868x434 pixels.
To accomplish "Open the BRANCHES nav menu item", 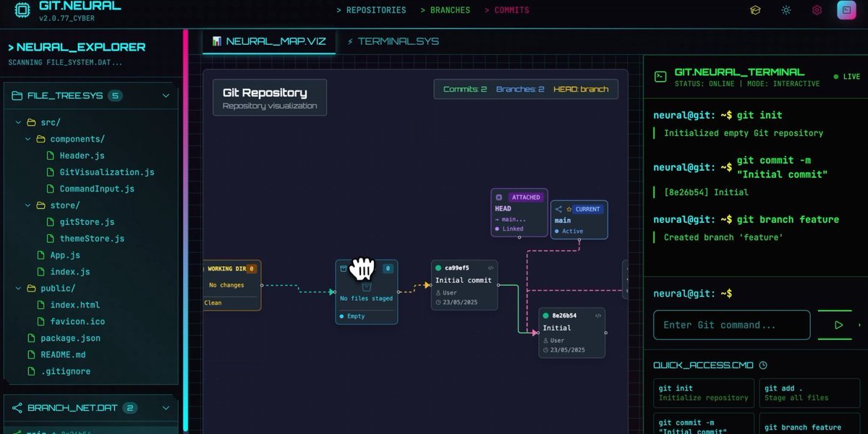I will (445, 10).
